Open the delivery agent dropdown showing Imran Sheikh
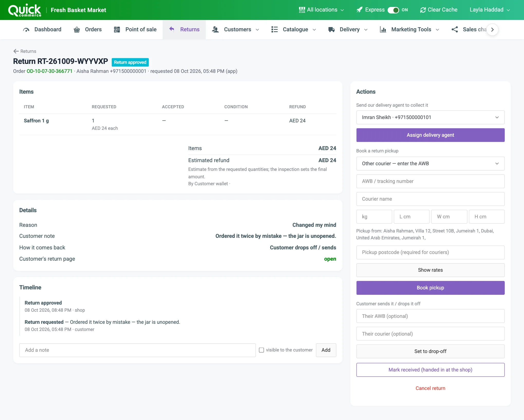This screenshot has height=420, width=524. tap(431, 118)
